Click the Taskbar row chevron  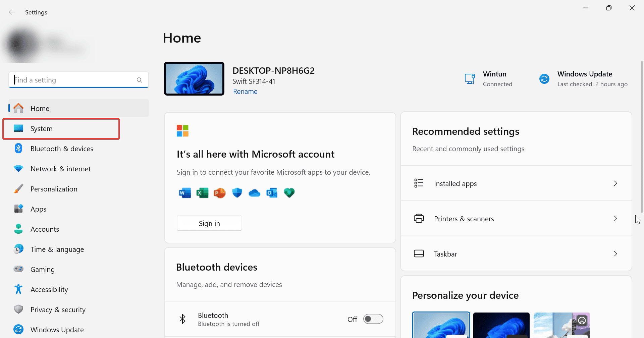(615, 254)
